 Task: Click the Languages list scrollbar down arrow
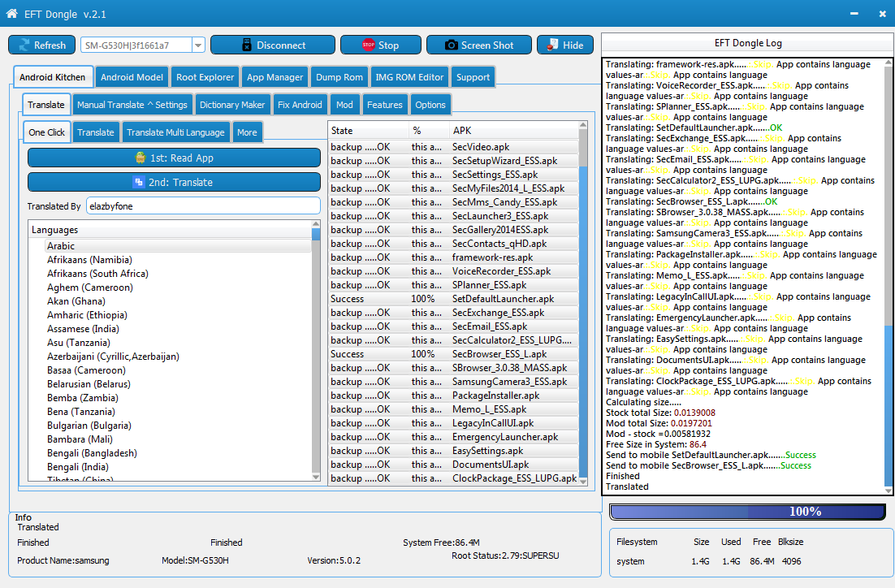316,477
